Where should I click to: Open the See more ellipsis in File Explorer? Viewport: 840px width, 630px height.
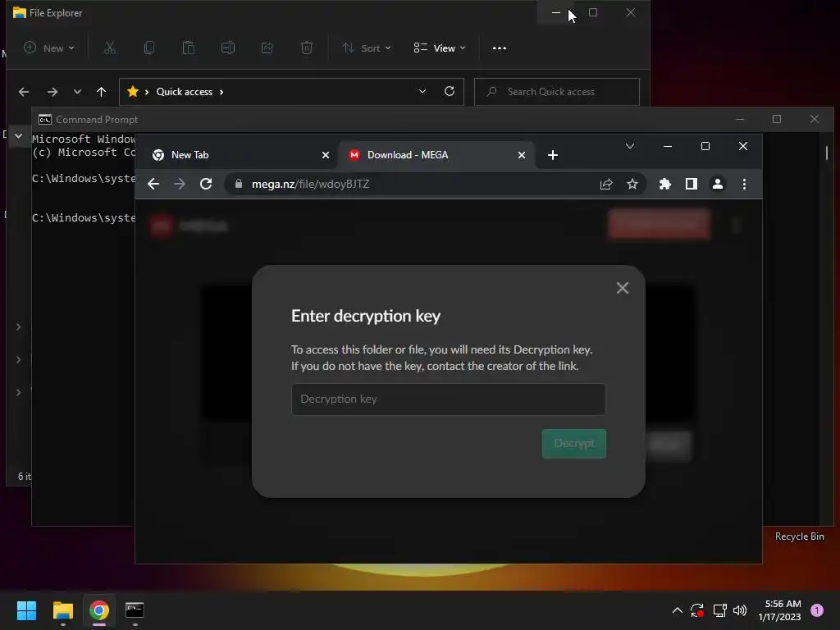[x=500, y=48]
